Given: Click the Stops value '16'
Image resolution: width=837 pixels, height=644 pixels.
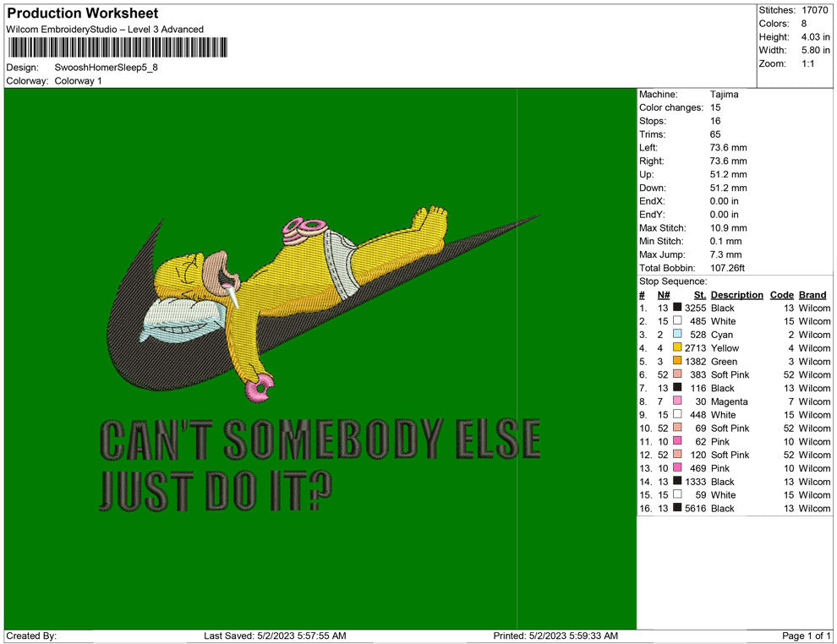Looking at the screenshot, I should coord(715,121).
